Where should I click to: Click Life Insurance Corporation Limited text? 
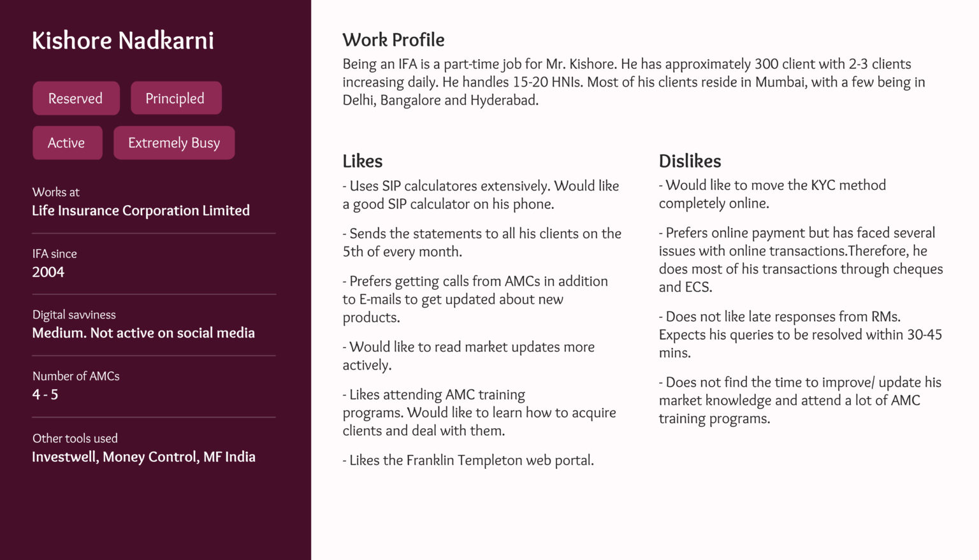(x=141, y=210)
